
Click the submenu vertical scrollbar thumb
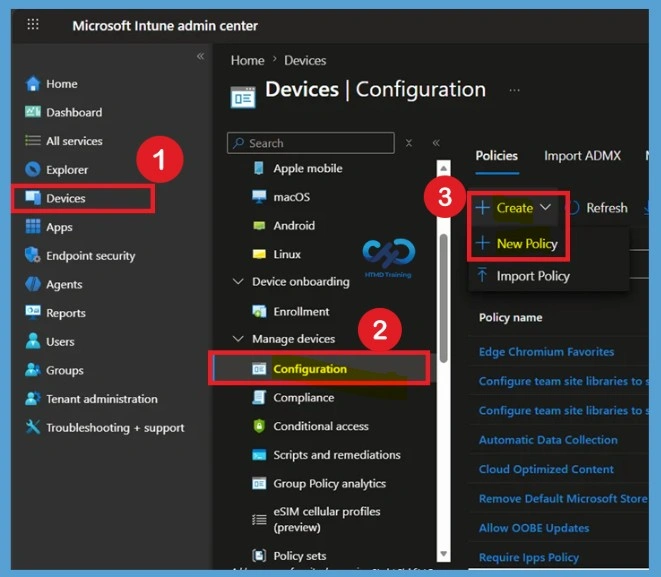point(443,298)
